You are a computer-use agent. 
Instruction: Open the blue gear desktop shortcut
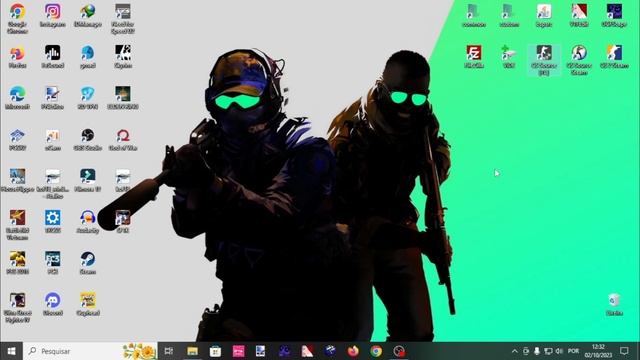53,222
